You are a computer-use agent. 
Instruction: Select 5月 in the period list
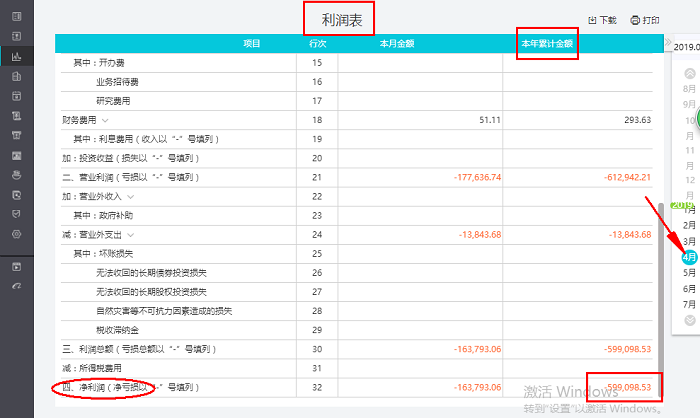pos(689,273)
